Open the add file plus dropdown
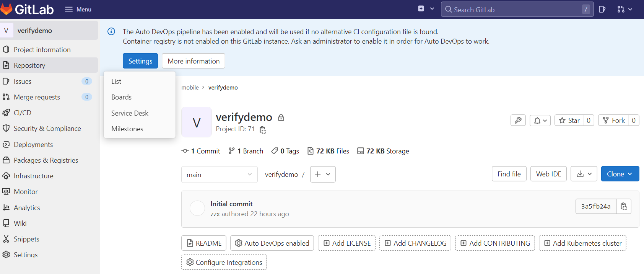Image resolution: width=644 pixels, height=274 pixels. [323, 174]
